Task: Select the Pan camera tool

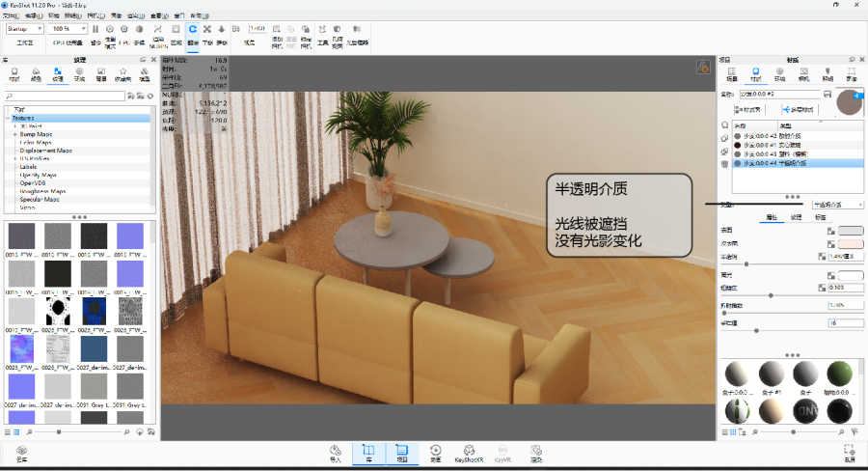Action: tap(207, 29)
